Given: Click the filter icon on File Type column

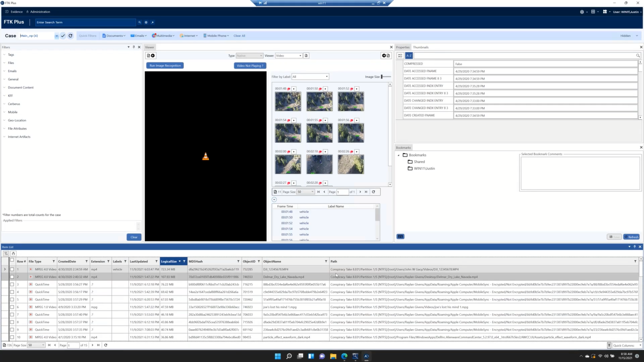Looking at the screenshot, I should tap(53, 261).
